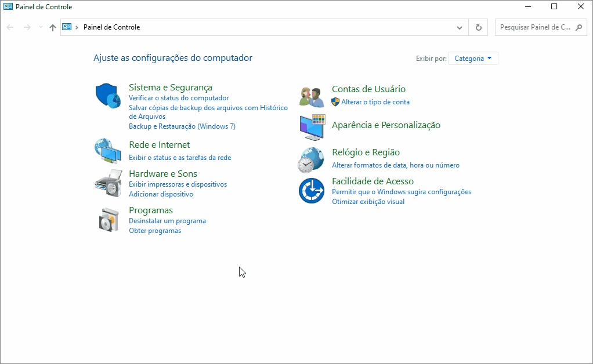Click Exibir o status e as tarefas da rede
Screen dimensions: 593x364
click(x=180, y=158)
